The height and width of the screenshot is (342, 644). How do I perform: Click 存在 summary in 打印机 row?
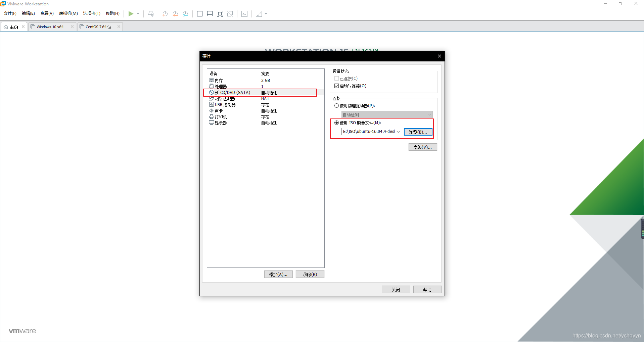(265, 117)
